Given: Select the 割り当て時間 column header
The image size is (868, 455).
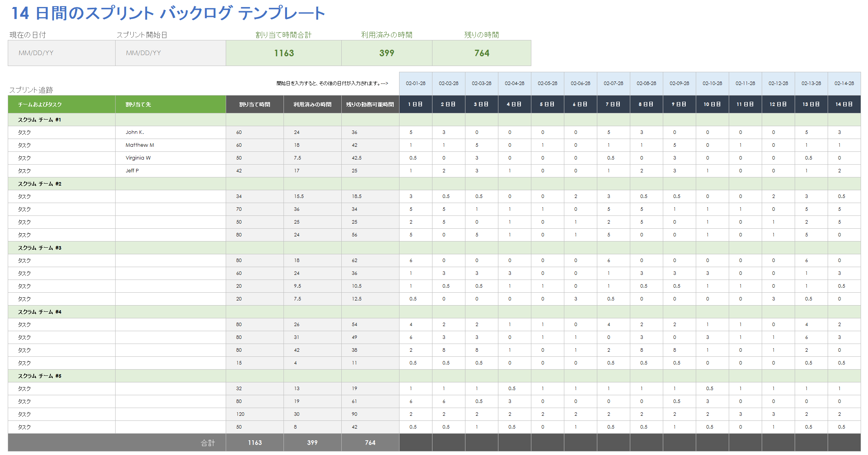Looking at the screenshot, I should pos(255,104).
